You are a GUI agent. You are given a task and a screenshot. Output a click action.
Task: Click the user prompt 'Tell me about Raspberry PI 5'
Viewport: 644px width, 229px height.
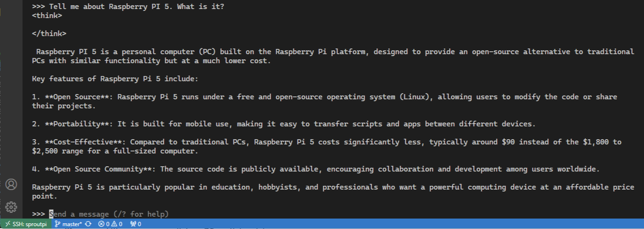coord(137,7)
